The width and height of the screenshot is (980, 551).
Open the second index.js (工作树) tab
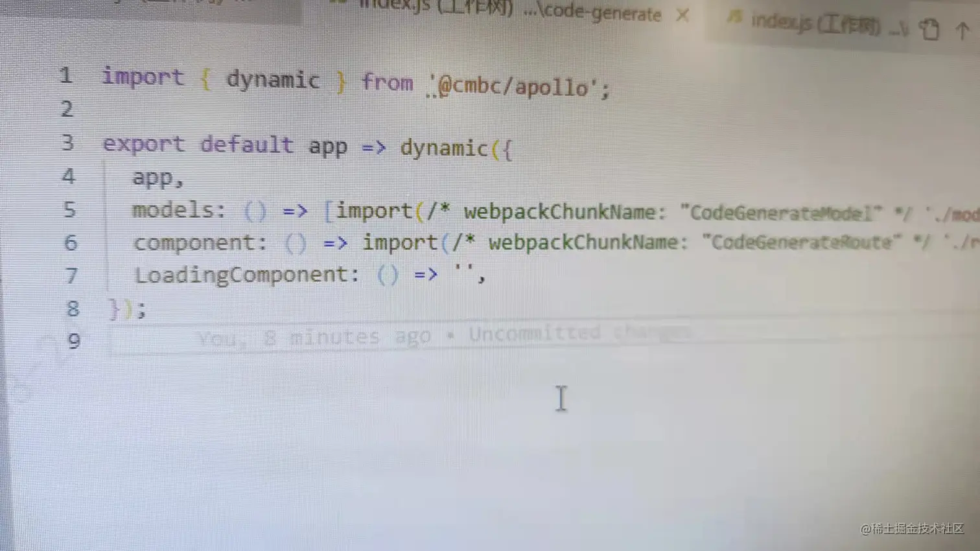coord(815,24)
